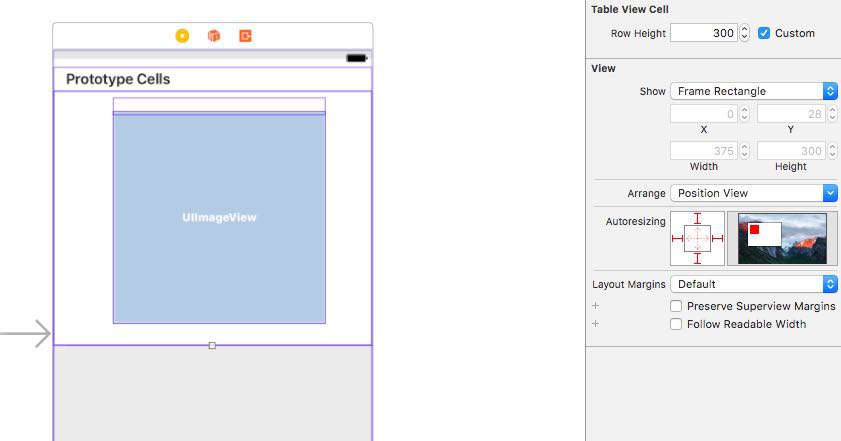Click the Y position field
Viewport: 841px width, 441px height.
(x=791, y=114)
